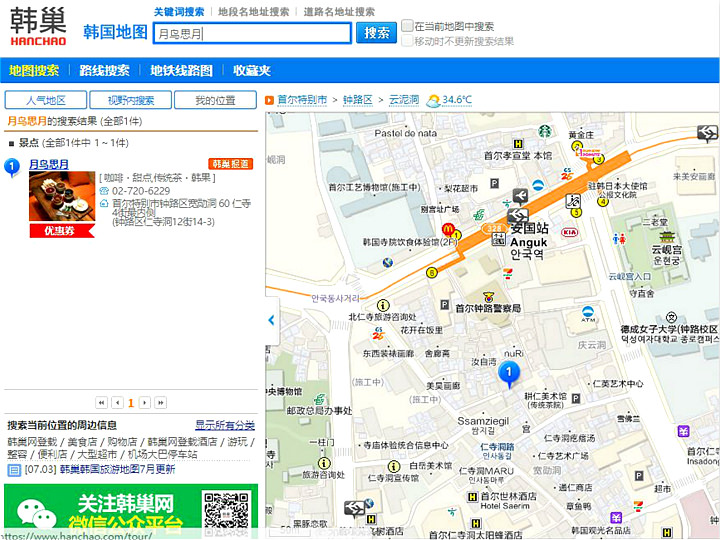Click the hotel H icon at 首尔孝宣堂
This screenshot has width=720, height=540.
518,144
